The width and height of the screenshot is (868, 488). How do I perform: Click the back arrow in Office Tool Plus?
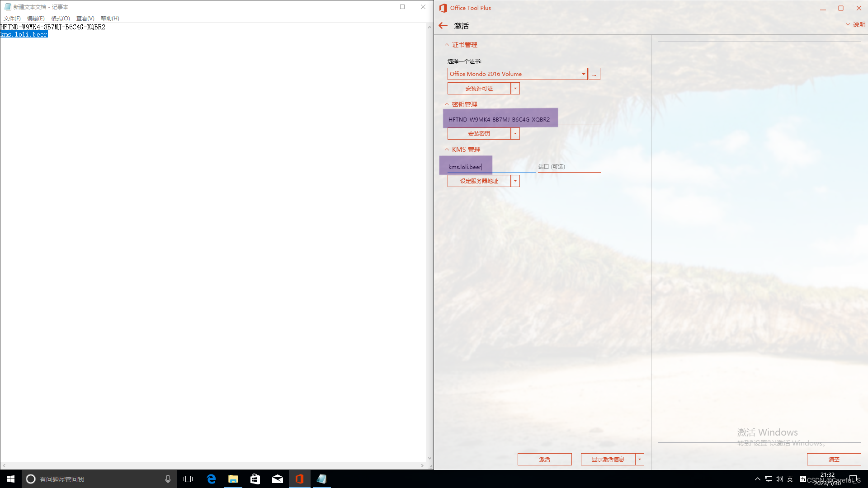click(443, 26)
